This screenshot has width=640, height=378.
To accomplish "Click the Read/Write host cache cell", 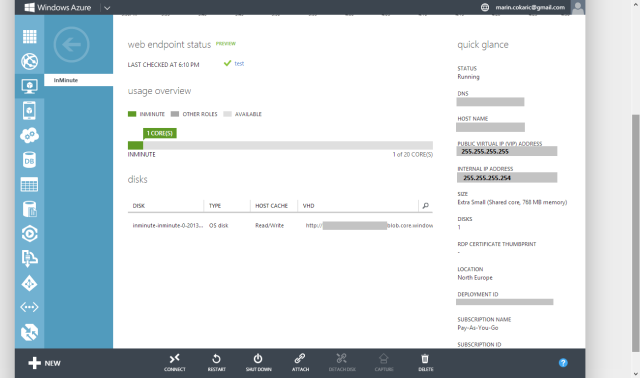I will tap(269, 225).
